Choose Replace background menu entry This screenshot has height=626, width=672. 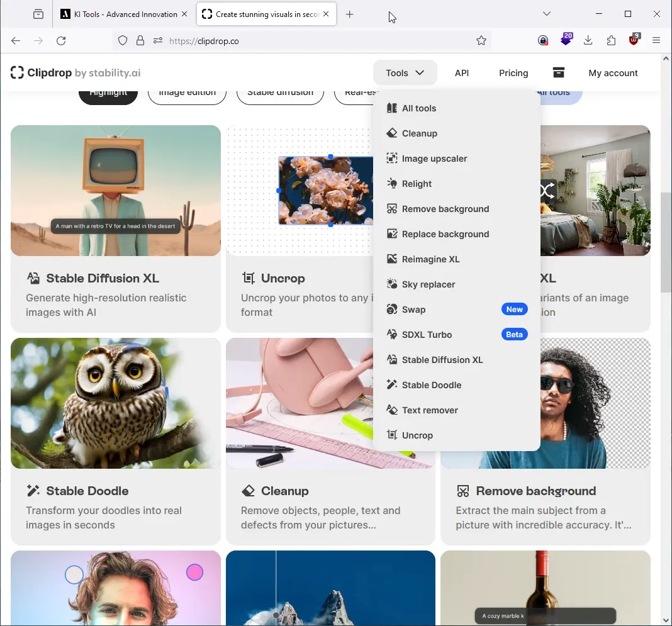456,234
